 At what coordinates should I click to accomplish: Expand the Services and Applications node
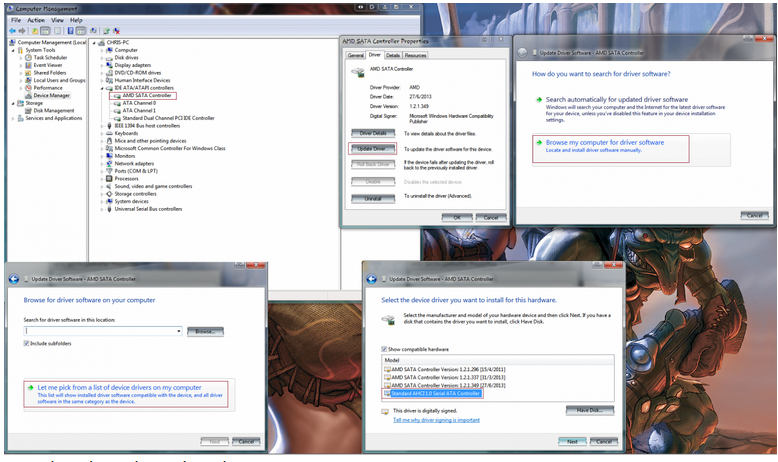coord(13,118)
